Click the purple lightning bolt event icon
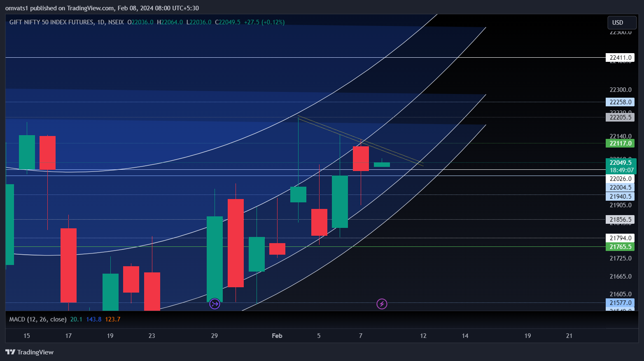The width and height of the screenshot is (644, 361). (382, 304)
